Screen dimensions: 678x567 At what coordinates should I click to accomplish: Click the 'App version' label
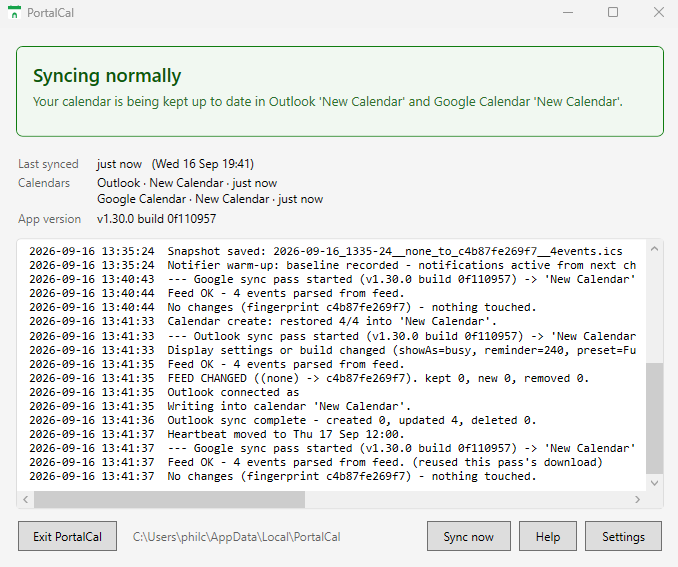click(x=49, y=219)
